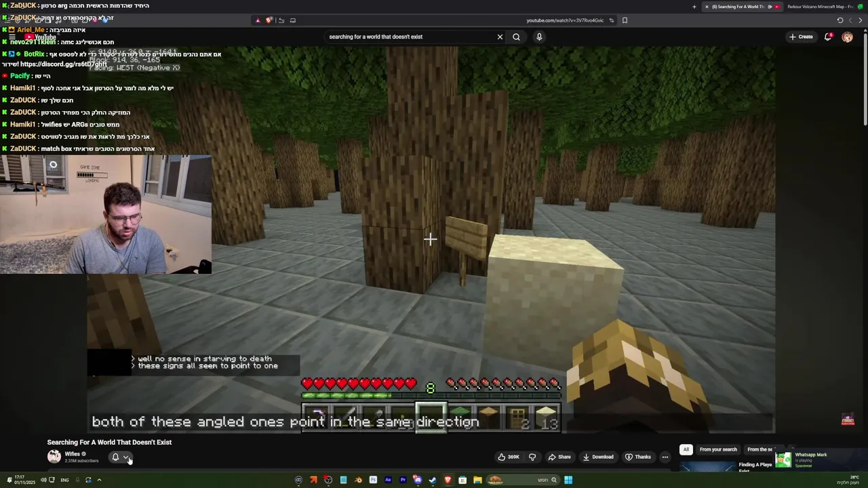868x488 pixels.
Task: Open the Thanks donation button
Action: click(x=638, y=457)
